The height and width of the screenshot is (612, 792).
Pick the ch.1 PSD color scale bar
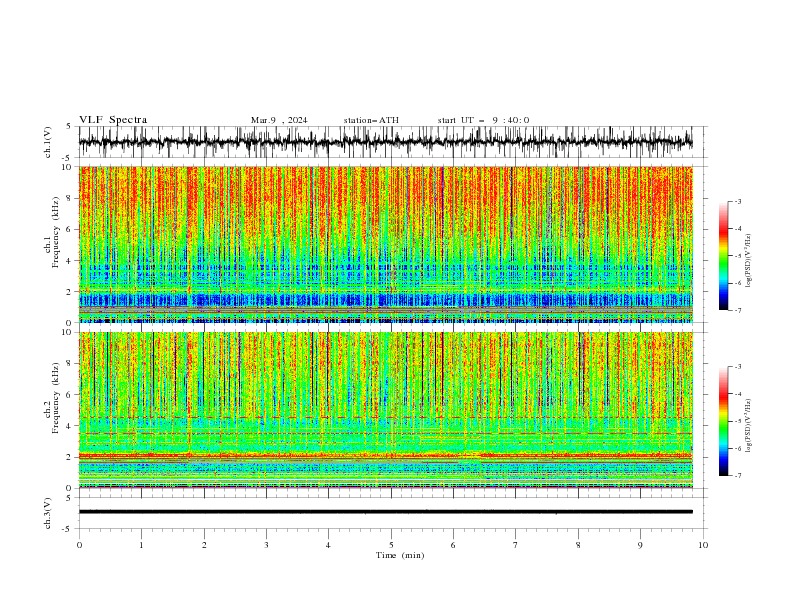tap(723, 256)
